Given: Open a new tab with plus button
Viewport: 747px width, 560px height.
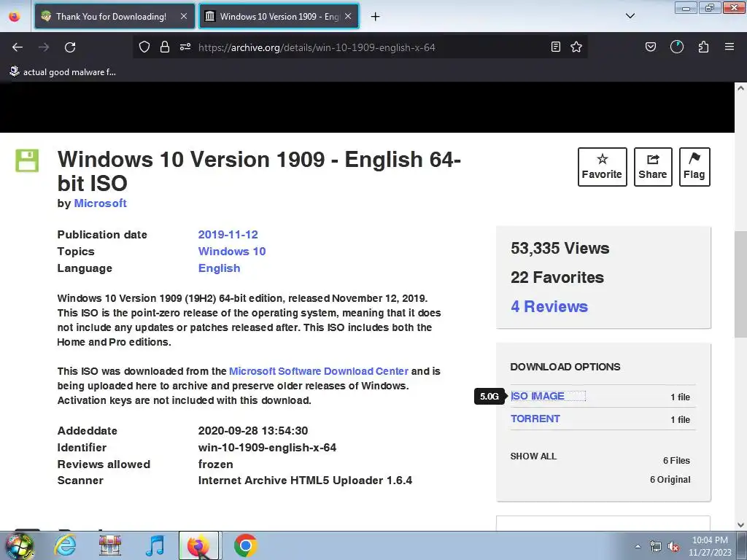Looking at the screenshot, I should pyautogui.click(x=376, y=17).
